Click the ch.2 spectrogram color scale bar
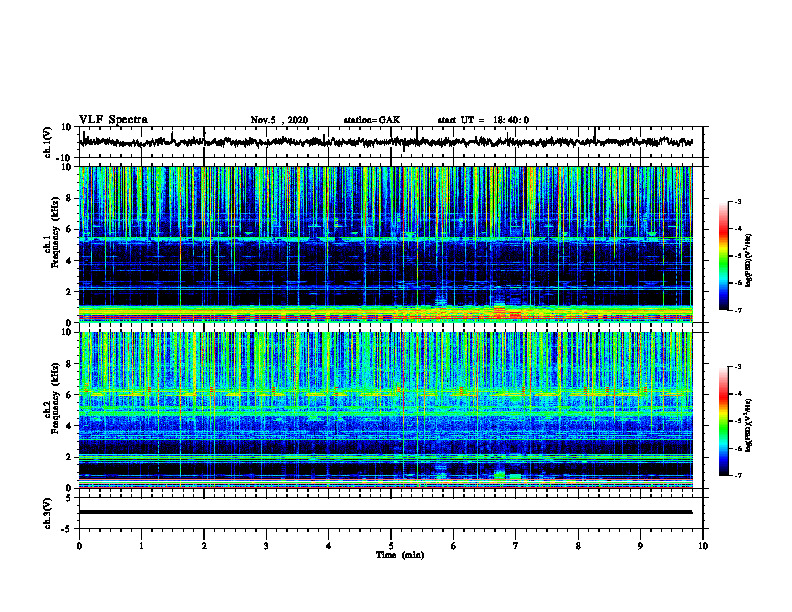Viewport: 792px width, 612px height. [724, 421]
